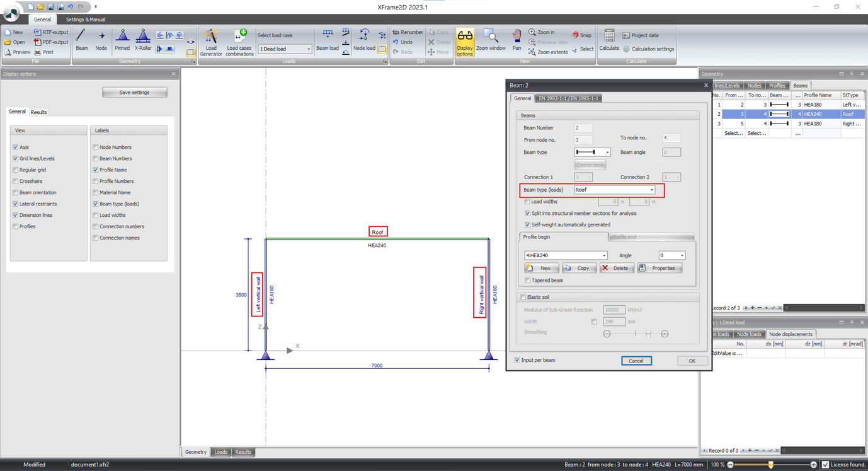868x471 pixels.
Task: Click the Calculate icon
Action: pyautogui.click(x=608, y=40)
